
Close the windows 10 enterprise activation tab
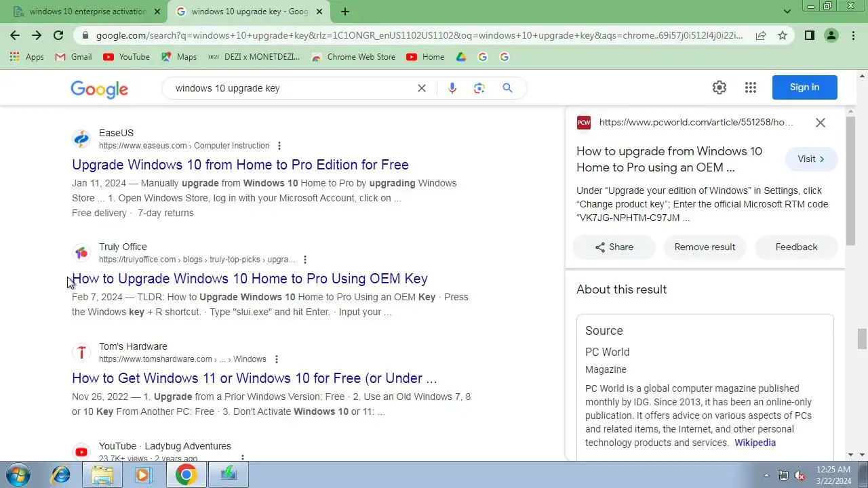pyautogui.click(x=157, y=12)
